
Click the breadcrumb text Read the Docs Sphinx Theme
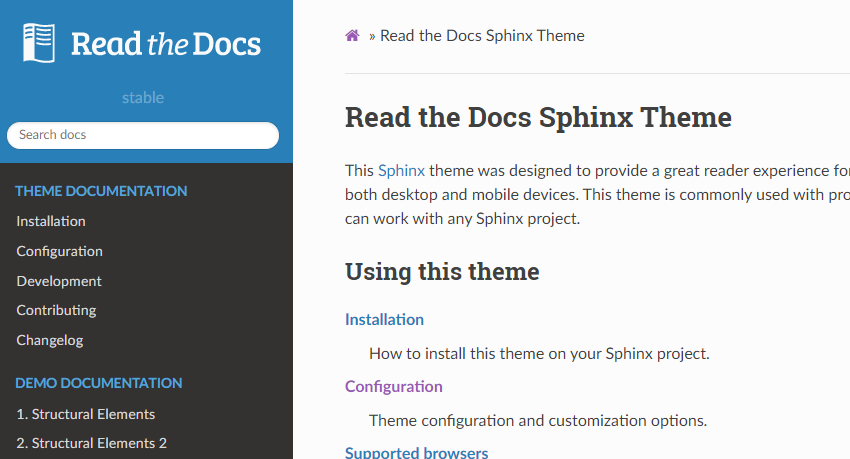pyautogui.click(x=482, y=36)
